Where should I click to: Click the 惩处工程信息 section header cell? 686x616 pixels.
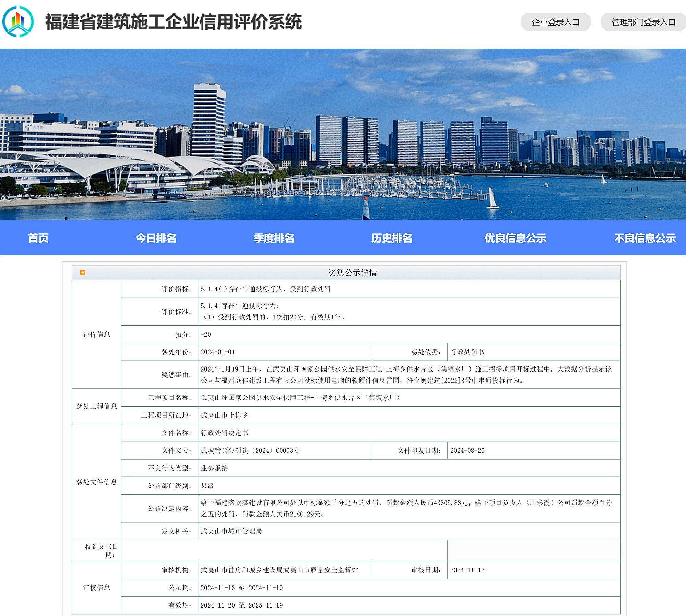(96, 406)
